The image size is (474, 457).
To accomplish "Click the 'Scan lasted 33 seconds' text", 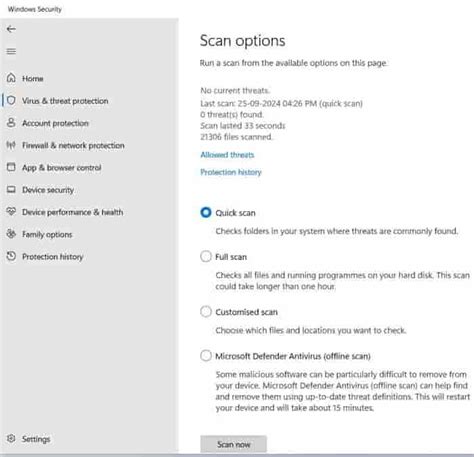I will (243, 126).
